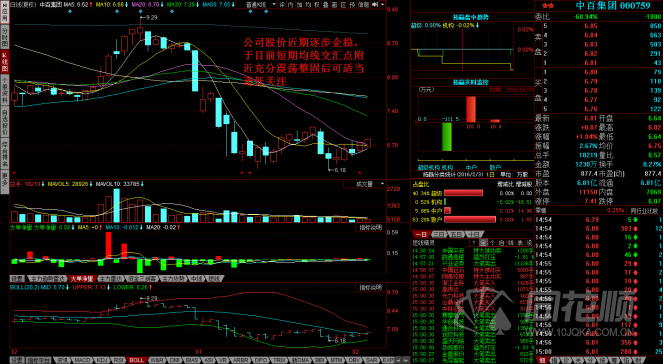Image resolution: width=664 pixels, height=364 pixels.
Task: Click the 评 toolbar icon above the chart
Action: click(x=282, y=5)
